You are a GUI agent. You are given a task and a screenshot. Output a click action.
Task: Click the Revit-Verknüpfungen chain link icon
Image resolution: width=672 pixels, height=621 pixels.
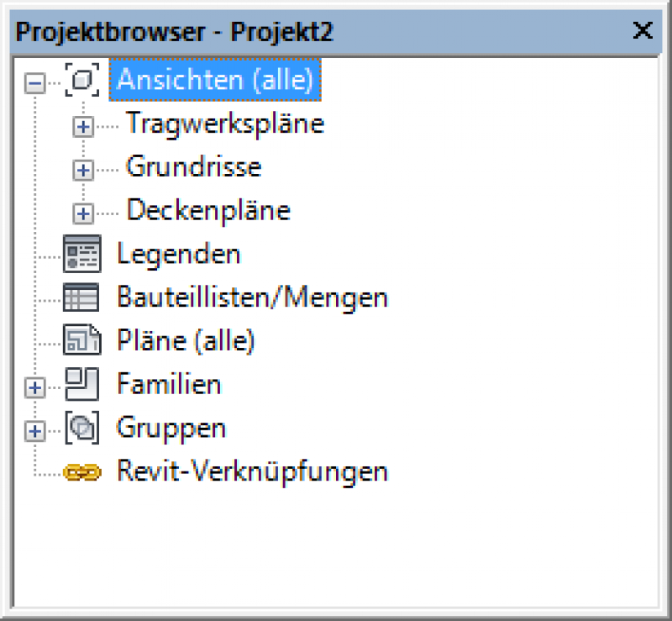click(x=81, y=472)
